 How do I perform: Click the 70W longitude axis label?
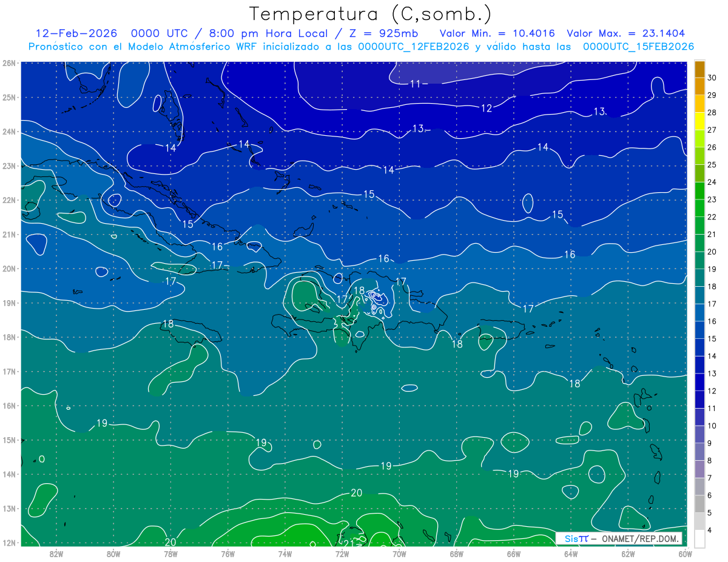pos(399,554)
